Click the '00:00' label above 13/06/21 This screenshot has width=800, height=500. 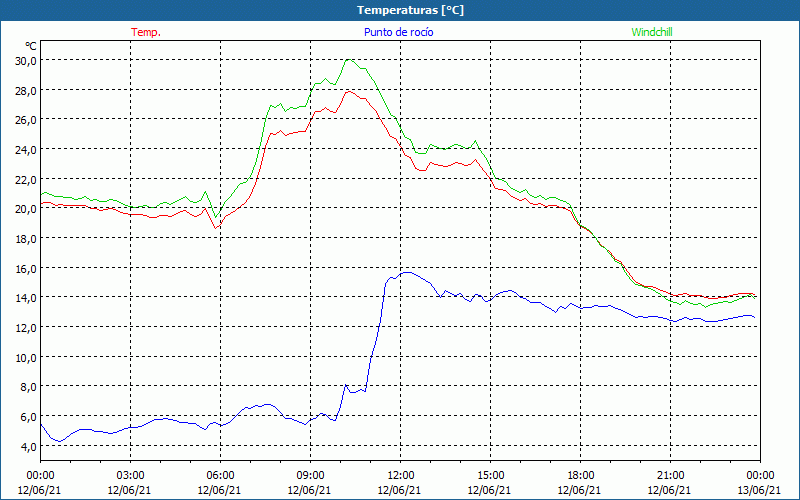[x=760, y=476]
